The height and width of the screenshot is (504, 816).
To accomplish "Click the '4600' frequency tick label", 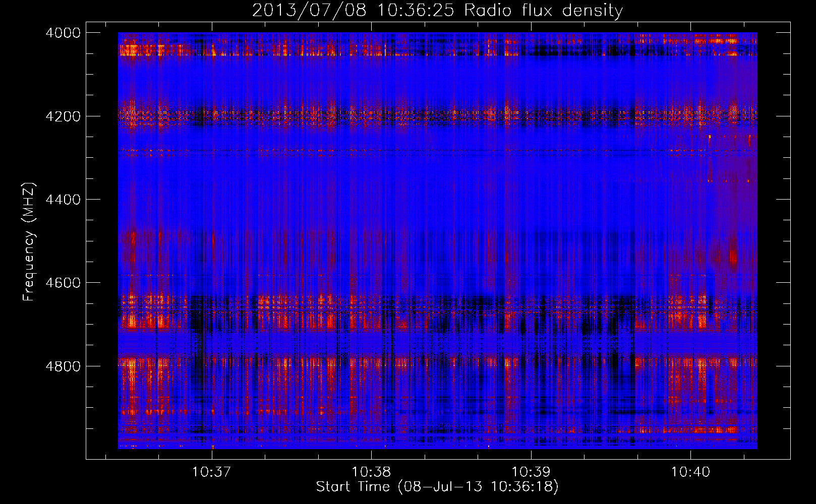I will (63, 283).
